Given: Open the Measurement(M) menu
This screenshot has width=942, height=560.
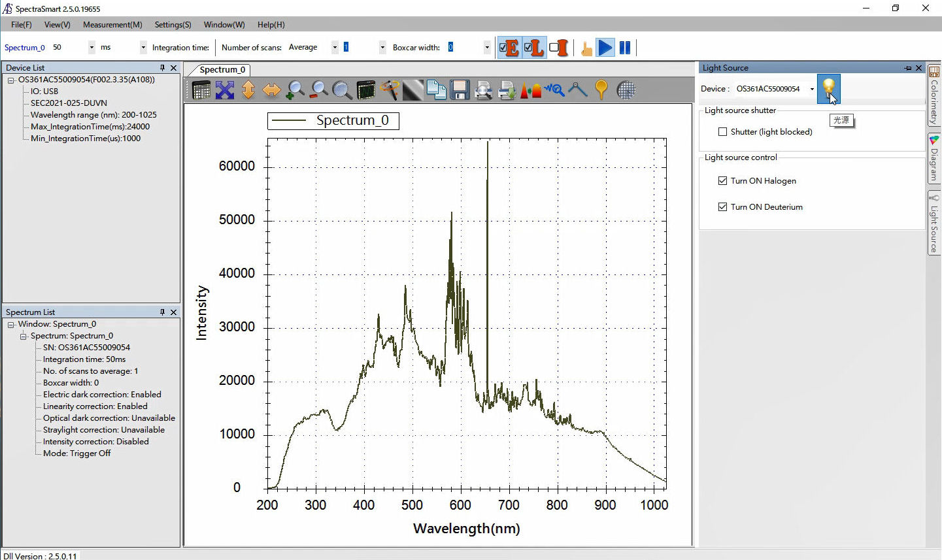Looking at the screenshot, I should click(112, 25).
